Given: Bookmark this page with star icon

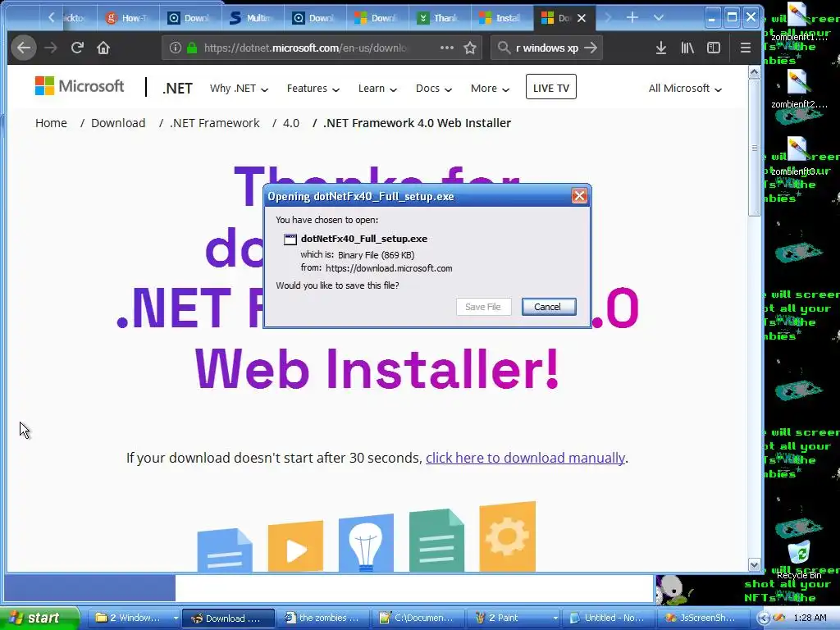Looking at the screenshot, I should point(470,48).
